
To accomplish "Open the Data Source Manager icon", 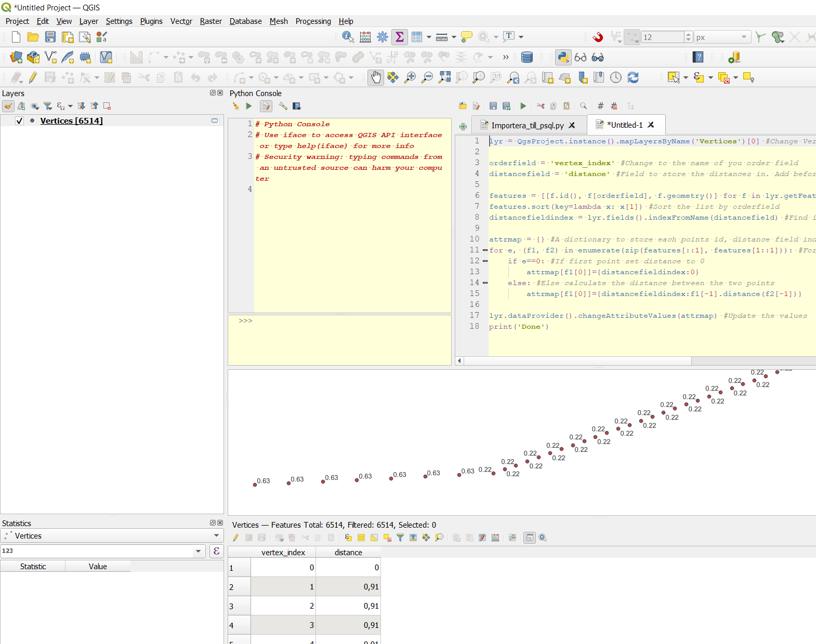I will coord(16,57).
